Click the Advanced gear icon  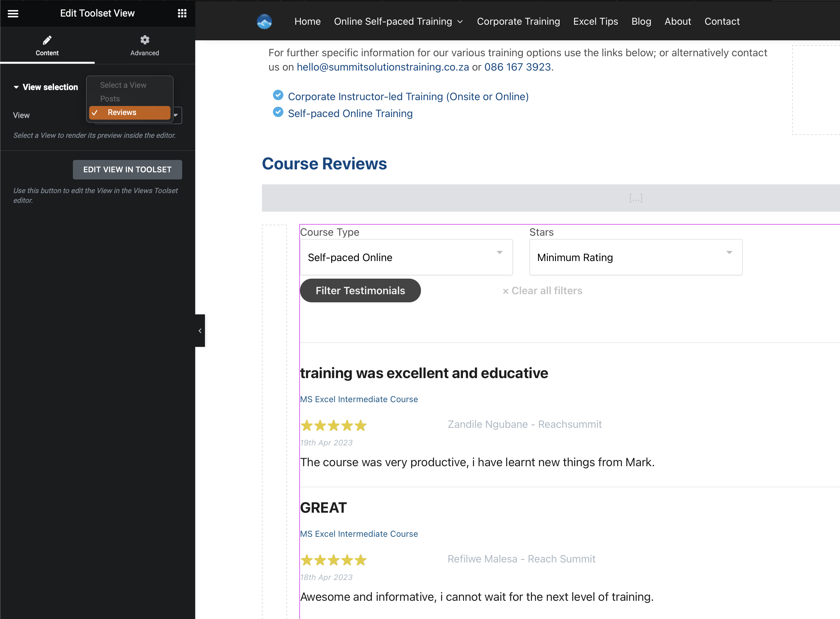click(145, 40)
